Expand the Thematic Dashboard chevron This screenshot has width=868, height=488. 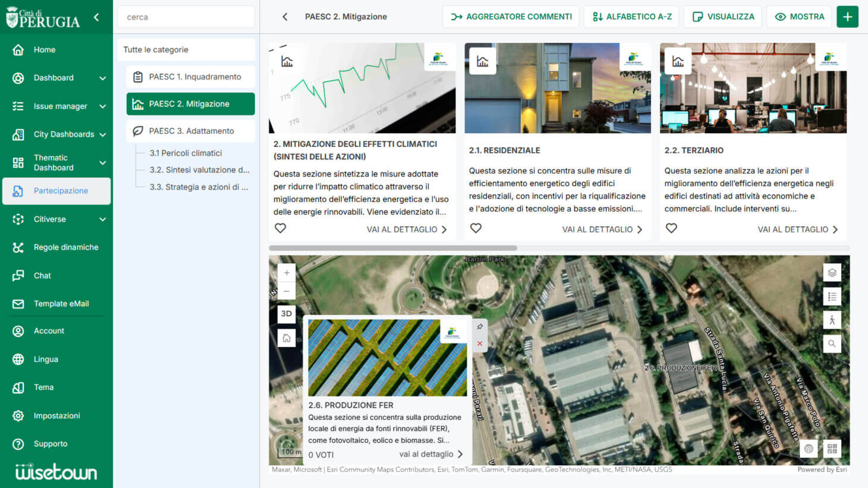(102, 163)
